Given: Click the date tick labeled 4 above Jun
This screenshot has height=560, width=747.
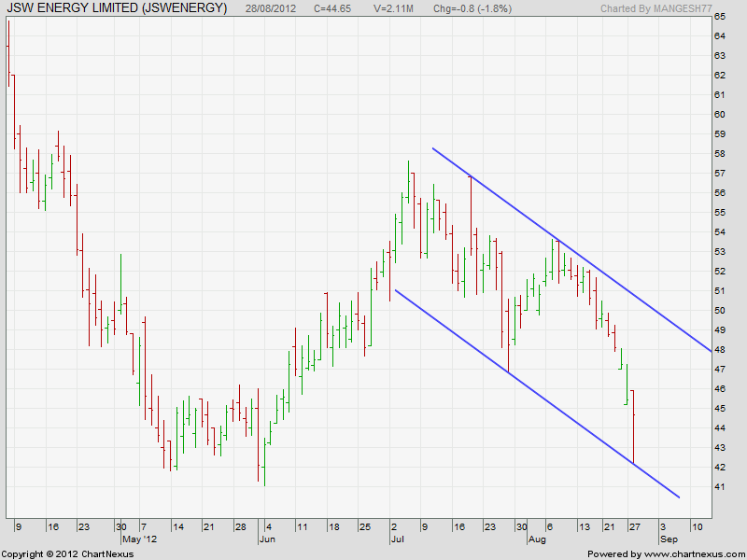Looking at the screenshot, I should point(269,526).
